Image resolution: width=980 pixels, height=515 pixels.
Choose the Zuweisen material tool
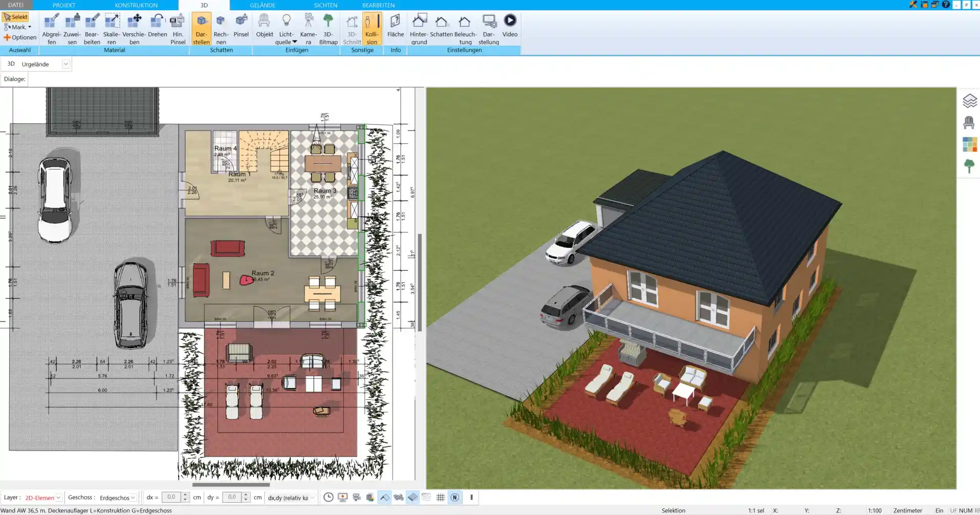point(72,29)
